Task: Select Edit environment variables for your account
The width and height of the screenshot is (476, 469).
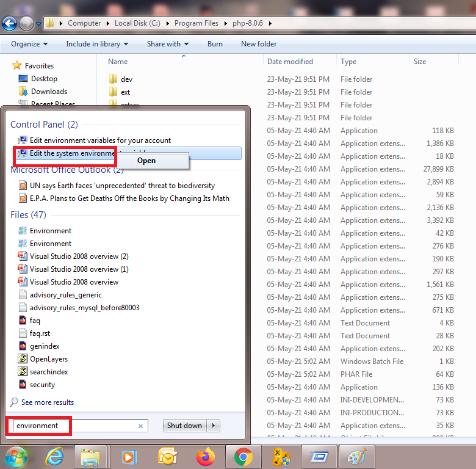Action: (100, 140)
